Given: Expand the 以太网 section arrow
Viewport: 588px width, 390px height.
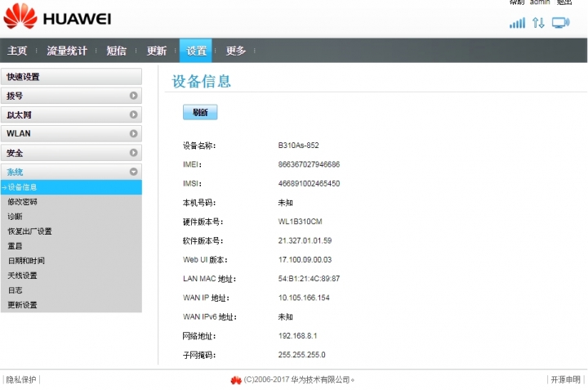Looking at the screenshot, I should (x=133, y=114).
